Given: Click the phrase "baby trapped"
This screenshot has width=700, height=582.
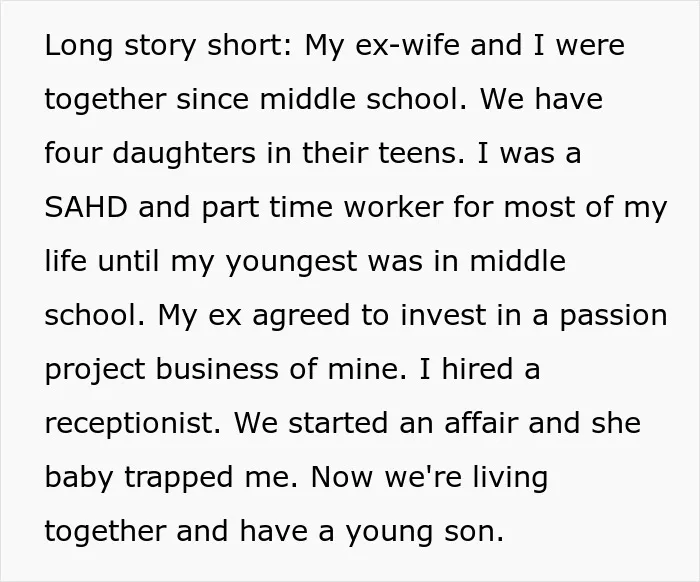Looking at the screenshot, I should pyautogui.click(x=139, y=478).
